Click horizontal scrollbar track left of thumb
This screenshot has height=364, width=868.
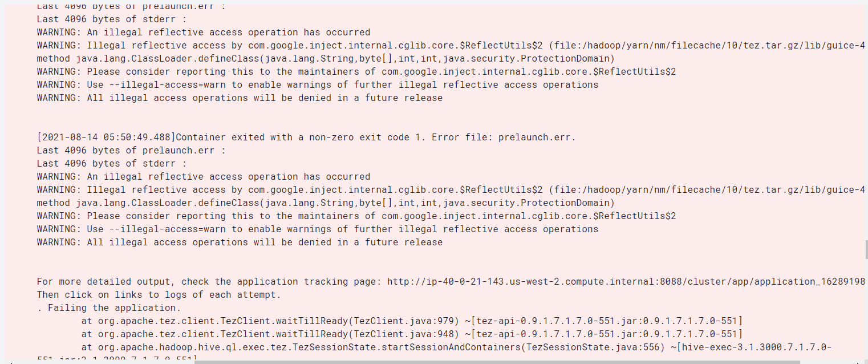[x=103, y=362]
